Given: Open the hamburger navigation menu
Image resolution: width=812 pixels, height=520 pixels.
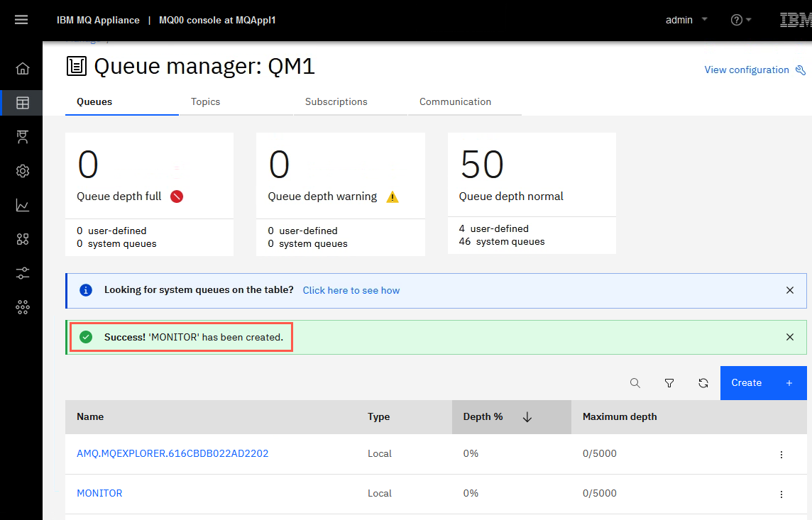Looking at the screenshot, I should (21, 20).
